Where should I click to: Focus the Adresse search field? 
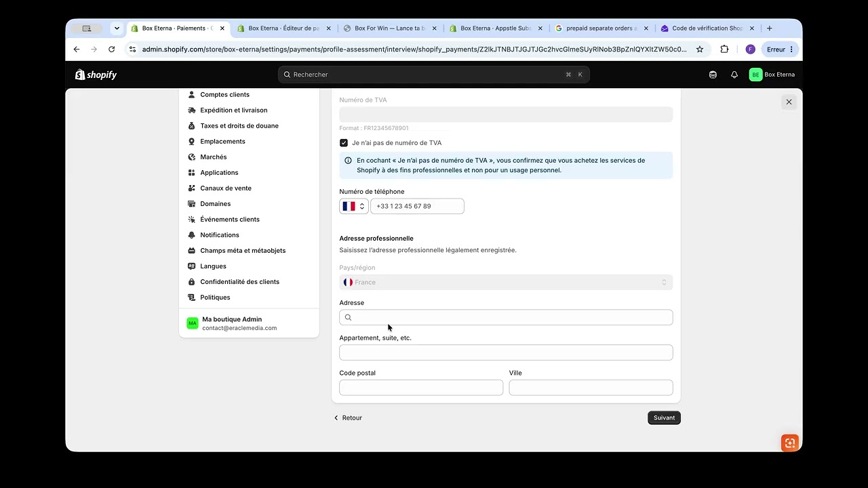506,317
